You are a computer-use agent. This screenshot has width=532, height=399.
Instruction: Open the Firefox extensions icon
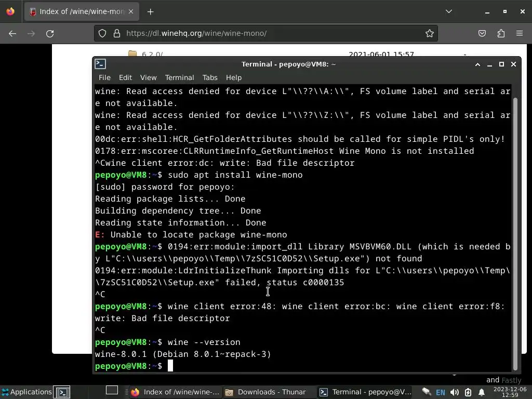pos(501,33)
